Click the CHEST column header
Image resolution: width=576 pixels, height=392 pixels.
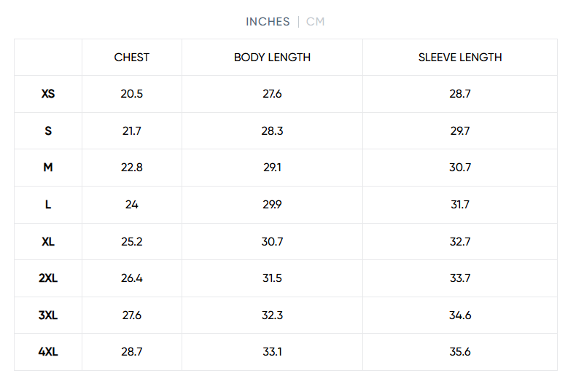coord(132,58)
